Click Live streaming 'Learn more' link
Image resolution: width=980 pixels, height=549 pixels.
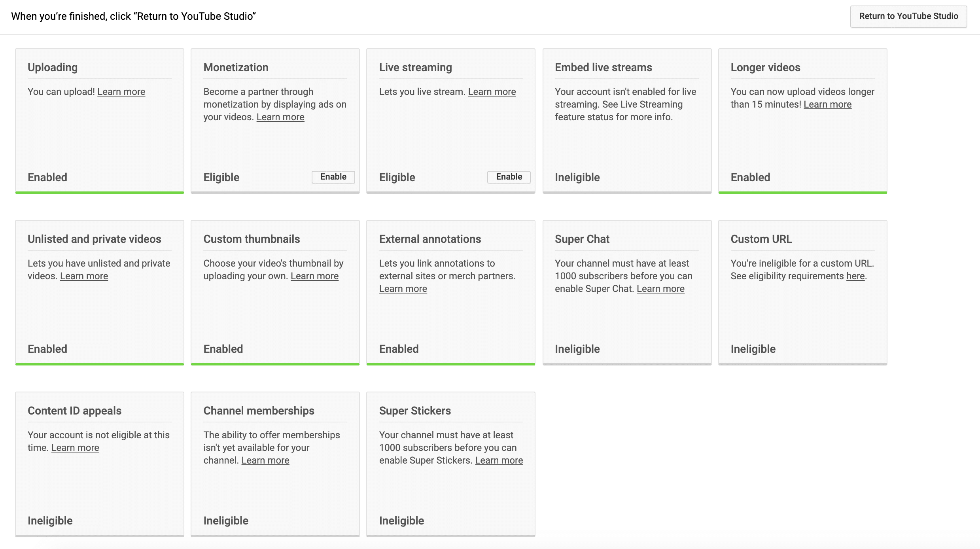point(491,91)
